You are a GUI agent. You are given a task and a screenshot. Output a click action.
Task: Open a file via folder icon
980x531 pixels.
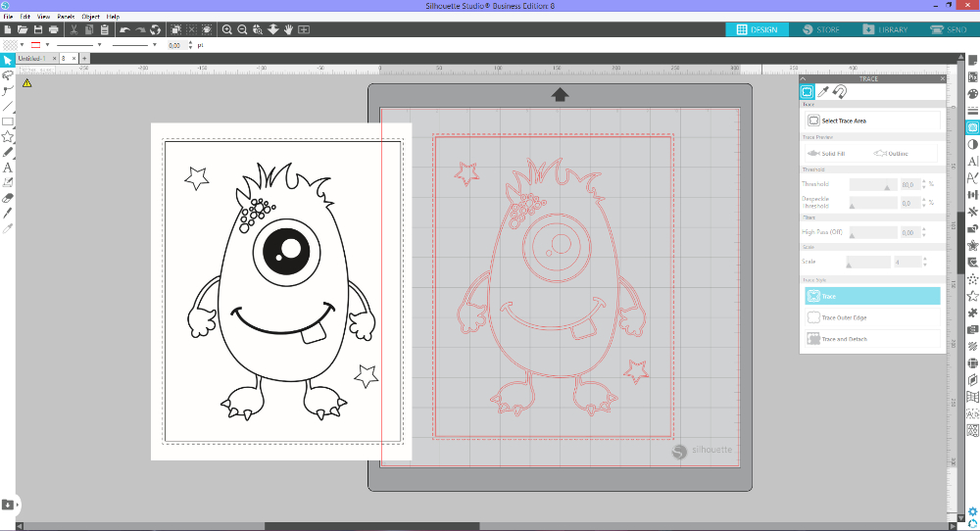tap(23, 29)
